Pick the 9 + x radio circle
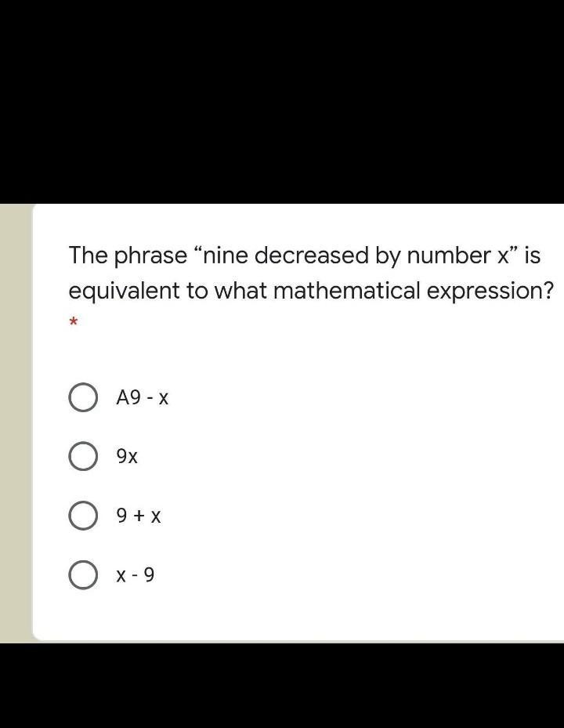564x728 pixels. pos(83,516)
